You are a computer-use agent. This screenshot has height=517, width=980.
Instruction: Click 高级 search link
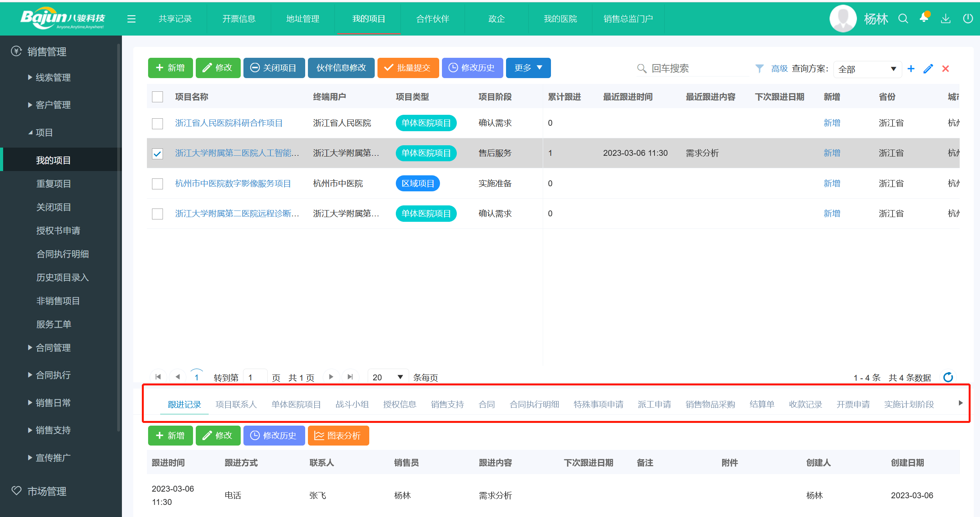[779, 69]
